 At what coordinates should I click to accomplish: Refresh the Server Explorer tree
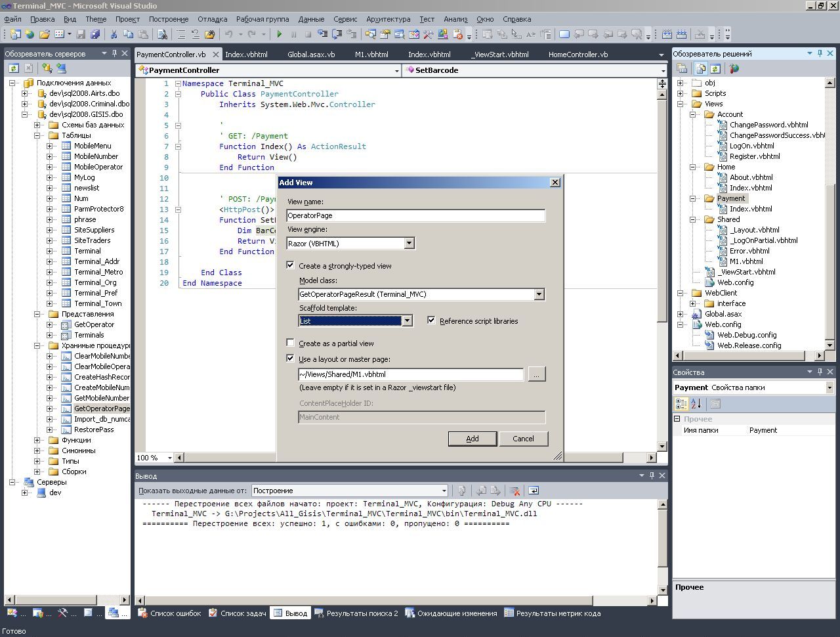(x=13, y=68)
